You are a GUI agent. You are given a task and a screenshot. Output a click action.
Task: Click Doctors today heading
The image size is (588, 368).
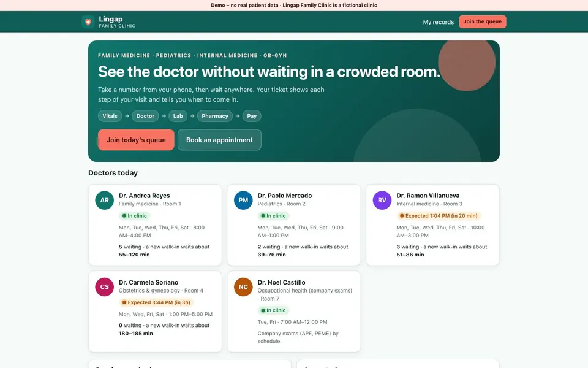click(113, 173)
